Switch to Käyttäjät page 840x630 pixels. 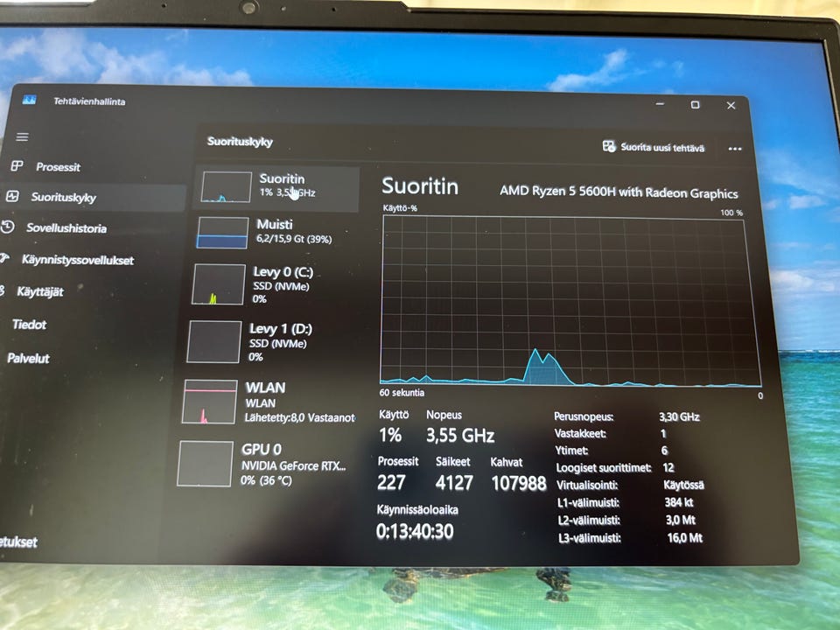(x=39, y=292)
